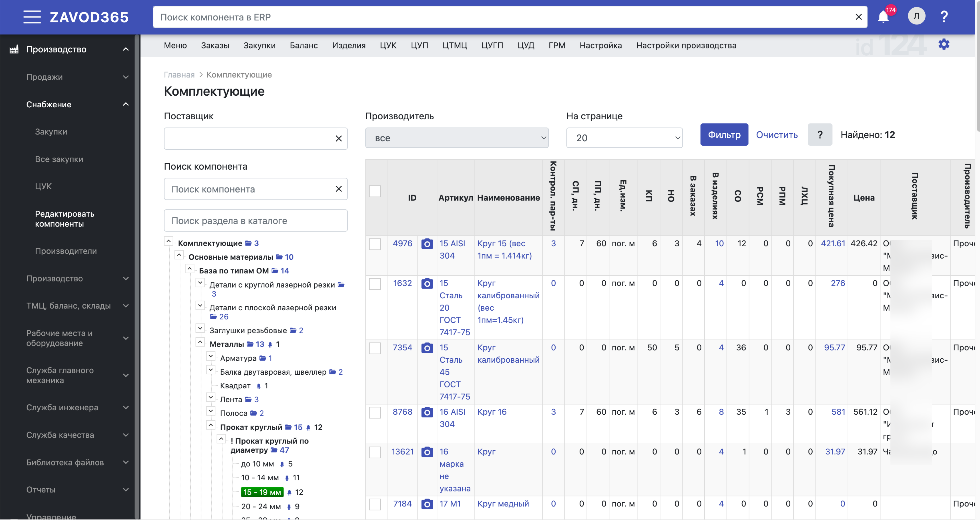Screen dimensions: 980x520
Task: Collapse the Металлы tree node
Action: [x=200, y=342]
